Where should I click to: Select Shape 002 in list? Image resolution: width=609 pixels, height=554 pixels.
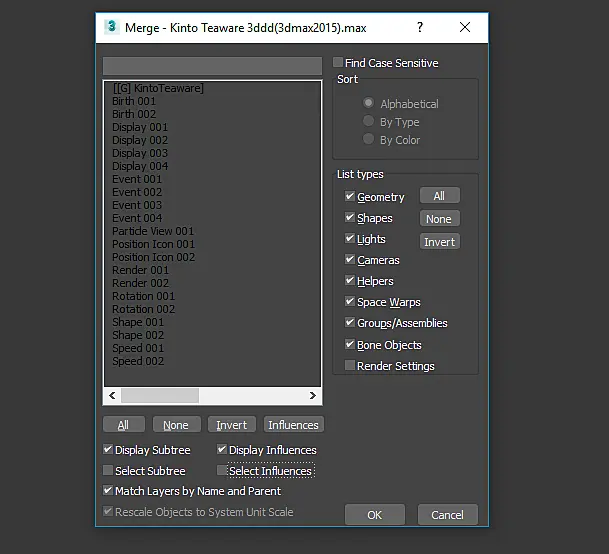(x=138, y=335)
